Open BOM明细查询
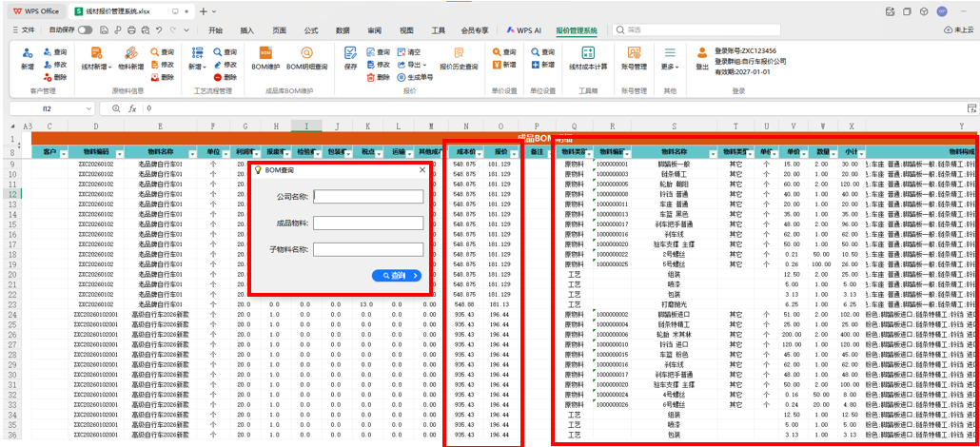 (307, 58)
